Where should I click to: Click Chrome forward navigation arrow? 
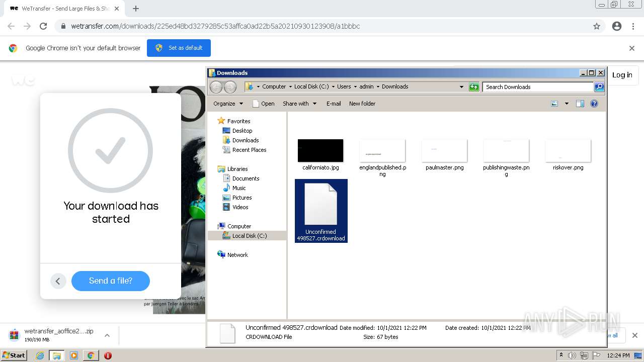point(27,26)
